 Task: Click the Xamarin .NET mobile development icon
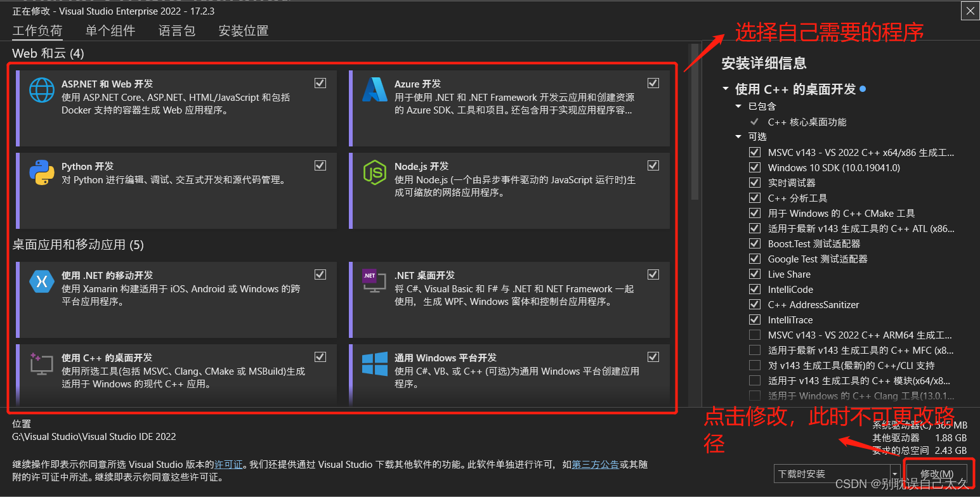point(42,281)
